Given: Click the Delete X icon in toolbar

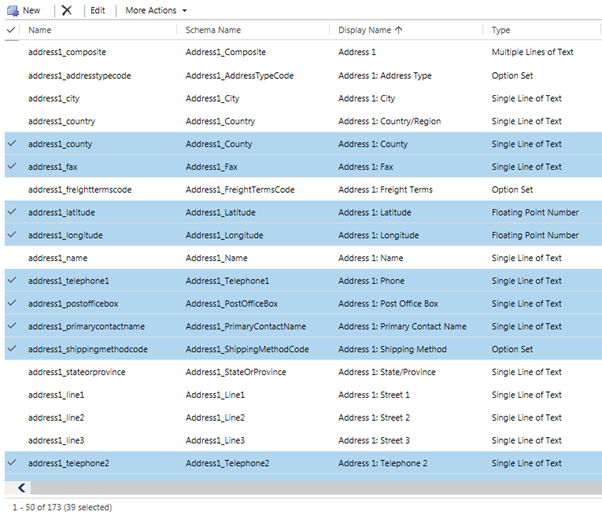Looking at the screenshot, I should tap(66, 10).
